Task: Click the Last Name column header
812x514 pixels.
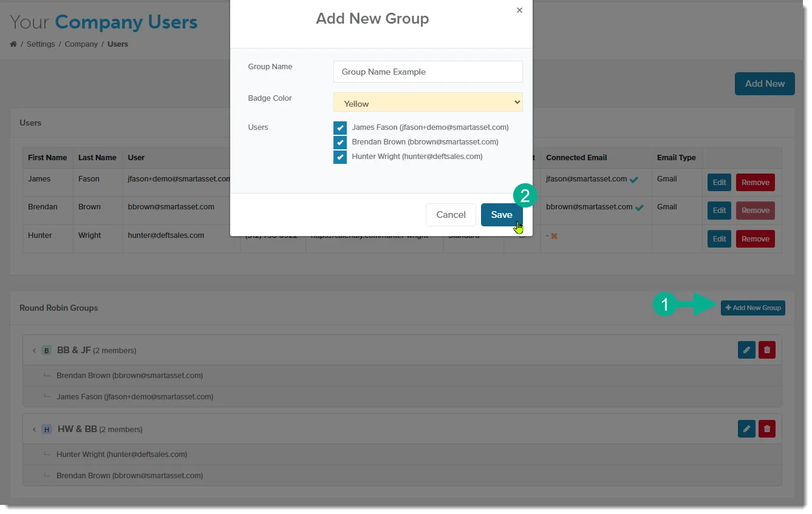Action: click(x=97, y=158)
